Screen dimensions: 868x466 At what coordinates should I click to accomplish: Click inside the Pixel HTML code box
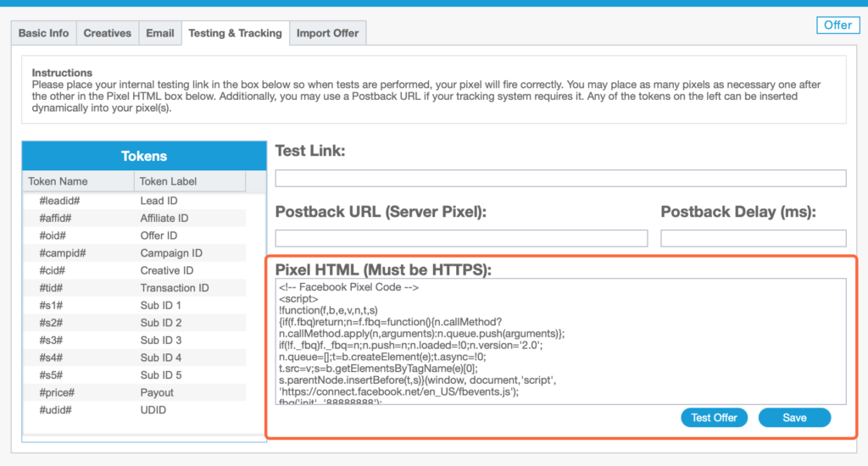click(560, 341)
